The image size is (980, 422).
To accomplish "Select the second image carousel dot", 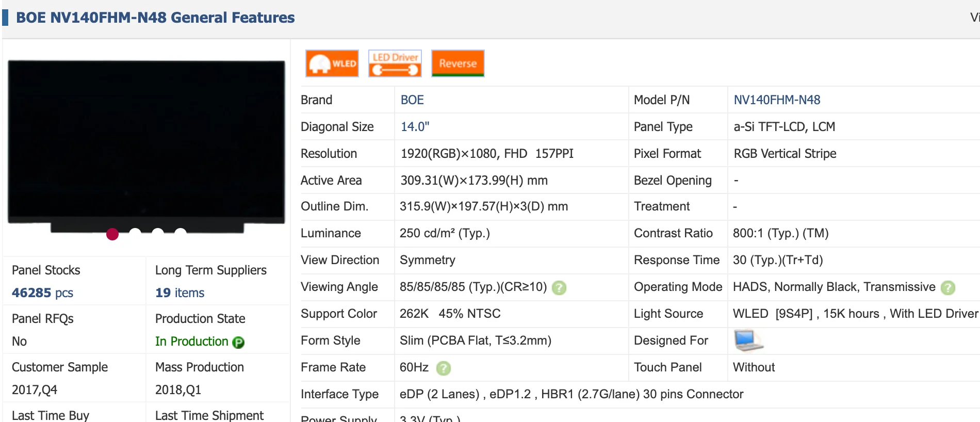I will (135, 233).
